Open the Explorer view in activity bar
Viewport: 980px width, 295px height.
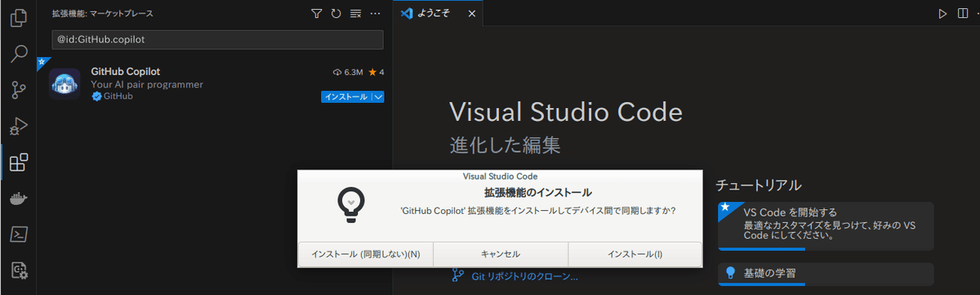point(18,18)
